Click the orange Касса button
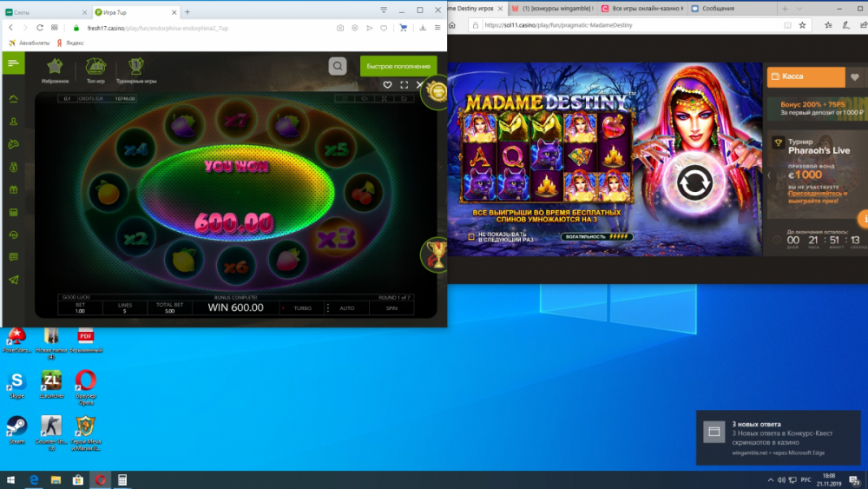 [805, 76]
